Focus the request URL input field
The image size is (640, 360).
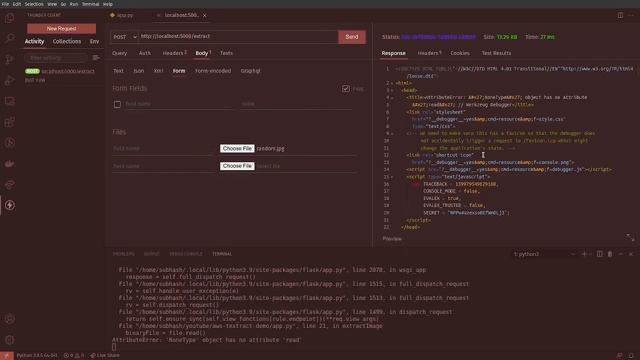(238, 36)
